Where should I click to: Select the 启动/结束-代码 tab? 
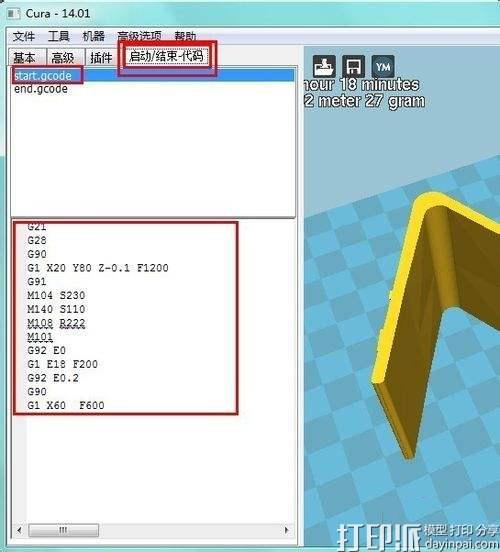click(166, 56)
